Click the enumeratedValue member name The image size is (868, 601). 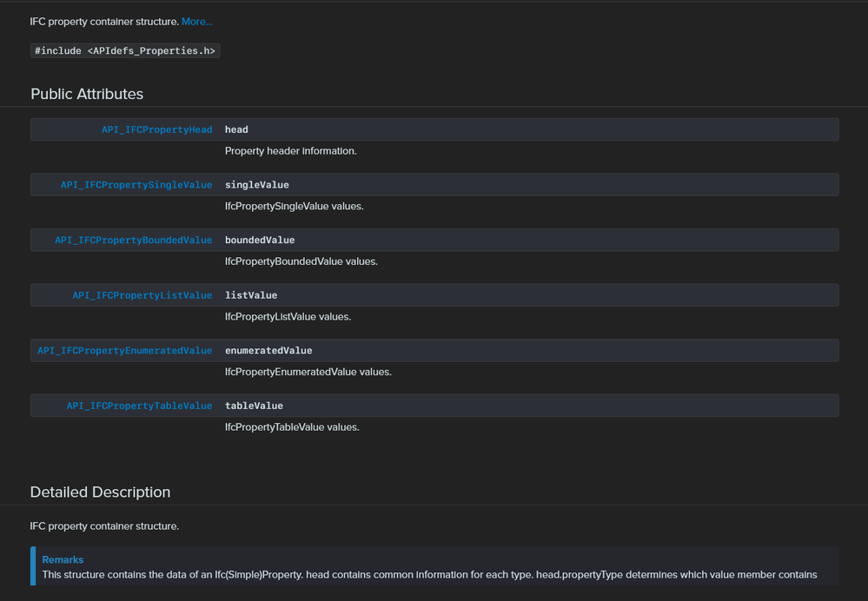[x=268, y=350]
